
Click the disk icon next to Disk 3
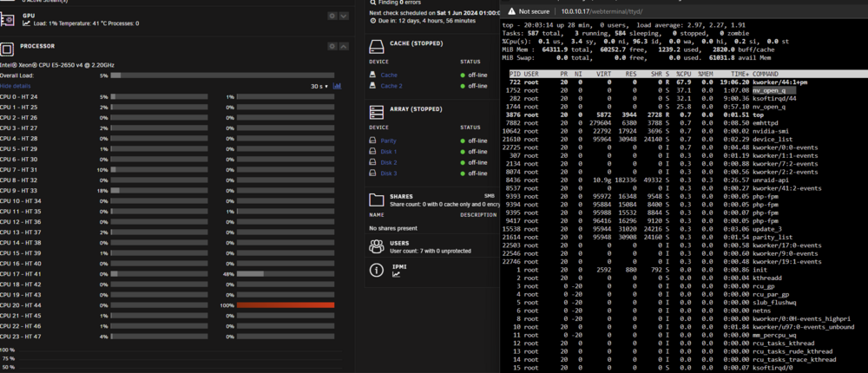(373, 173)
